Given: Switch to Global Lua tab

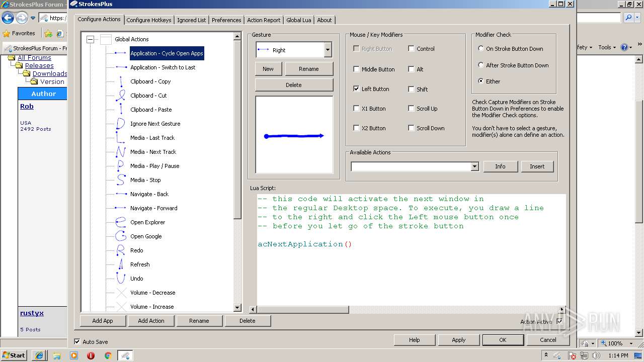Looking at the screenshot, I should 299,20.
